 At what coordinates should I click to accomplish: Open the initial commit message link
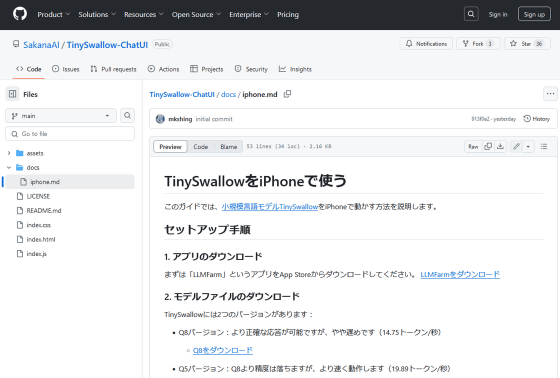coord(214,119)
